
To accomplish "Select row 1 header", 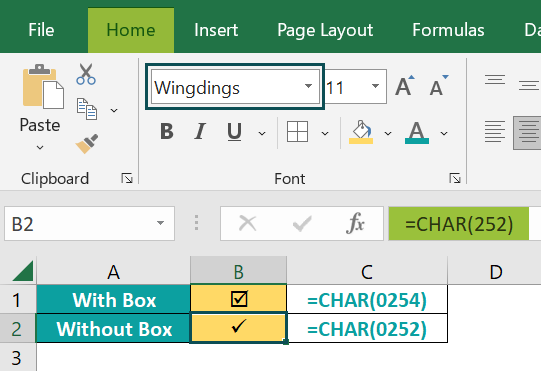I will (x=18, y=300).
